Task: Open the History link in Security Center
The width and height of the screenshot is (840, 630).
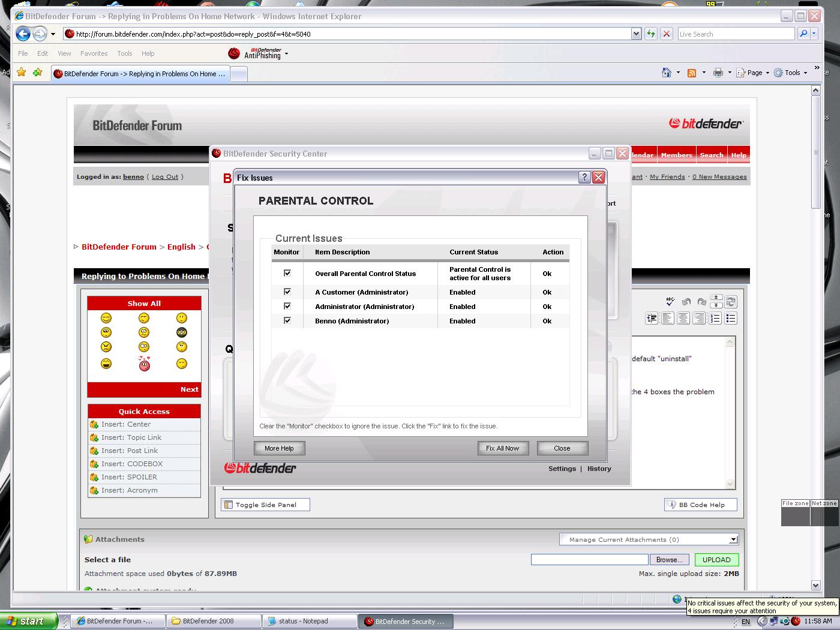Action: tap(599, 469)
